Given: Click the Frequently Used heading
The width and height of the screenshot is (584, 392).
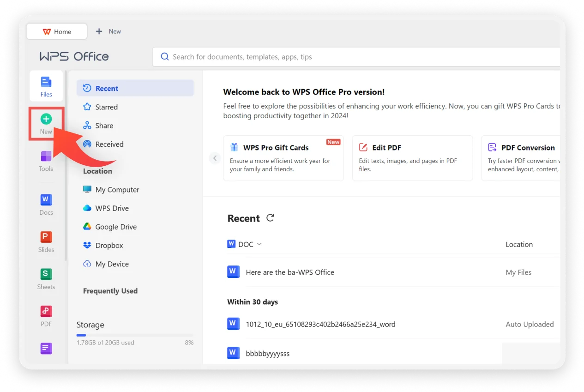Looking at the screenshot, I should 110,291.
